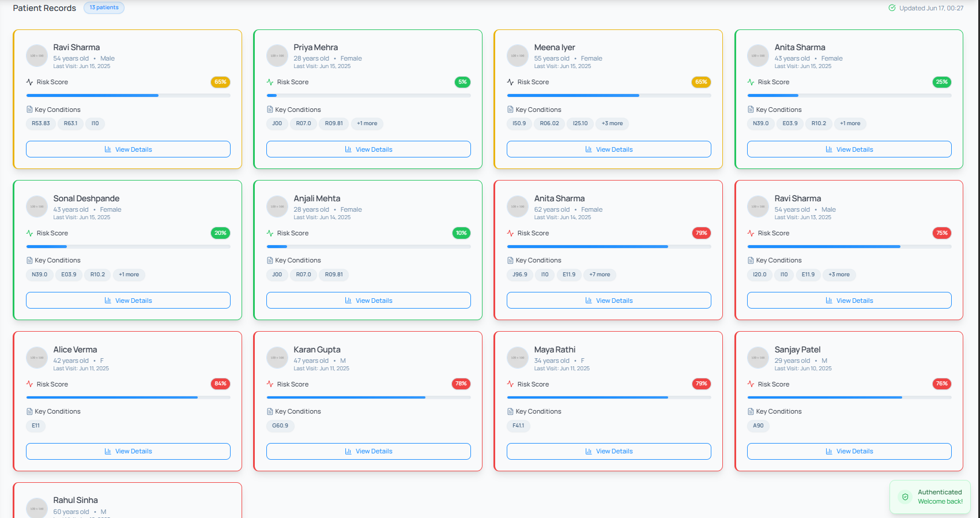Click the 10% risk badge for Anjali Mehta
Viewport: 980px width, 518px height.
[x=461, y=233]
